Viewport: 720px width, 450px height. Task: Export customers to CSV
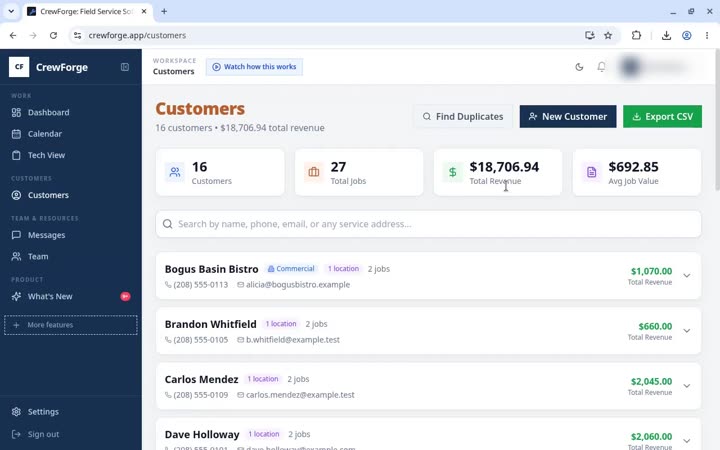coord(662,117)
